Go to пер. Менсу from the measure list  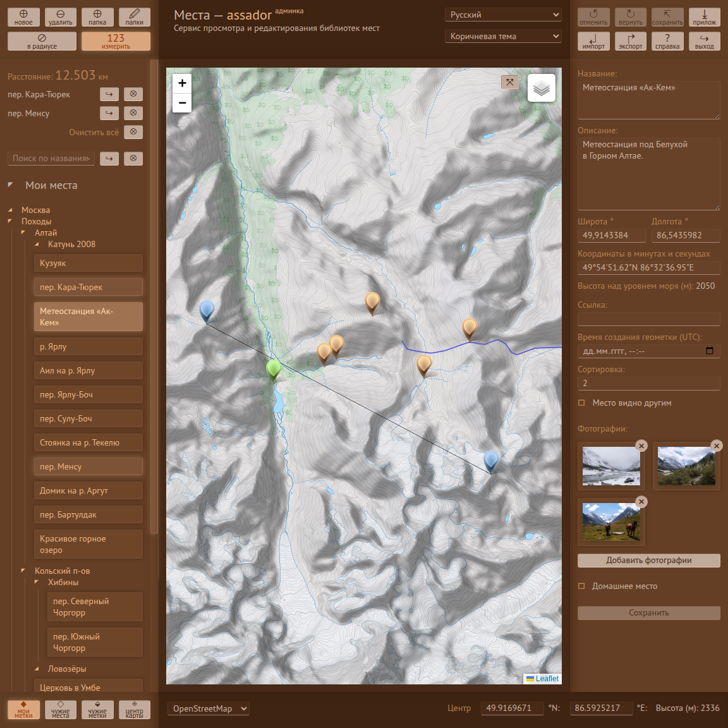(109, 113)
